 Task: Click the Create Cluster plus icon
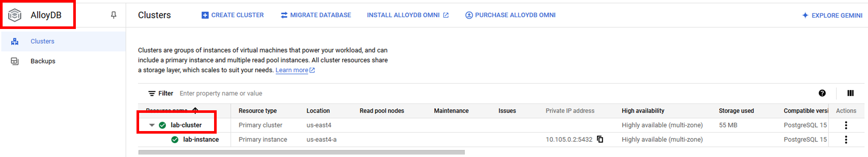pos(205,15)
